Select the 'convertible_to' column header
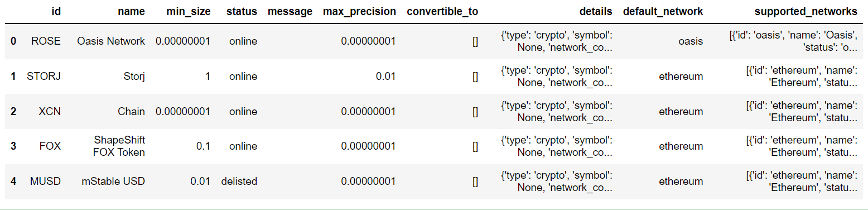 442,11
